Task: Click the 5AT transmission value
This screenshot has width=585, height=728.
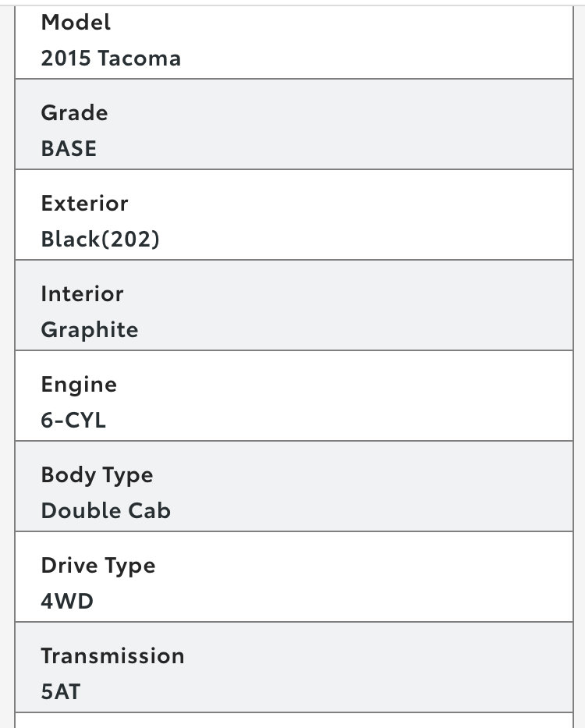Action: 61,692
